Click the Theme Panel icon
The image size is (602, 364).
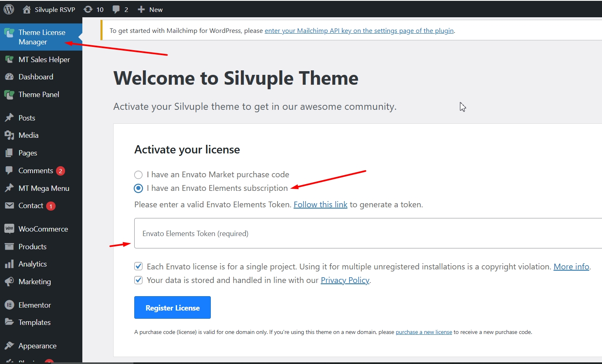(9, 95)
